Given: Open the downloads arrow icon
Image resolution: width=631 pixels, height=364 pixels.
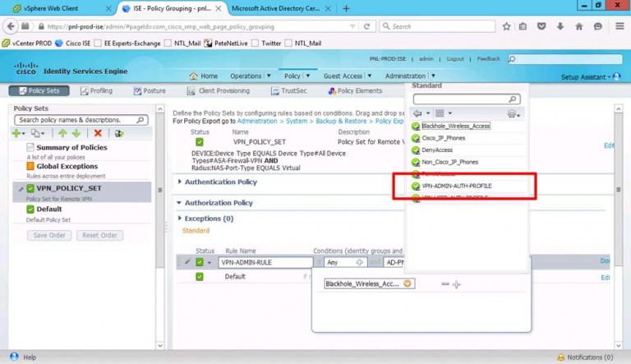Looking at the screenshot, I should coord(560,26).
